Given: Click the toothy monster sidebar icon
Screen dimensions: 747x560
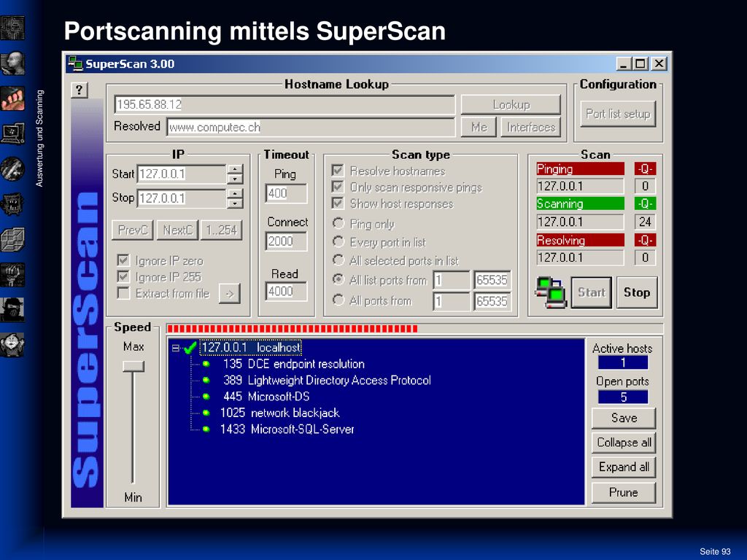Looking at the screenshot, I should [x=12, y=204].
